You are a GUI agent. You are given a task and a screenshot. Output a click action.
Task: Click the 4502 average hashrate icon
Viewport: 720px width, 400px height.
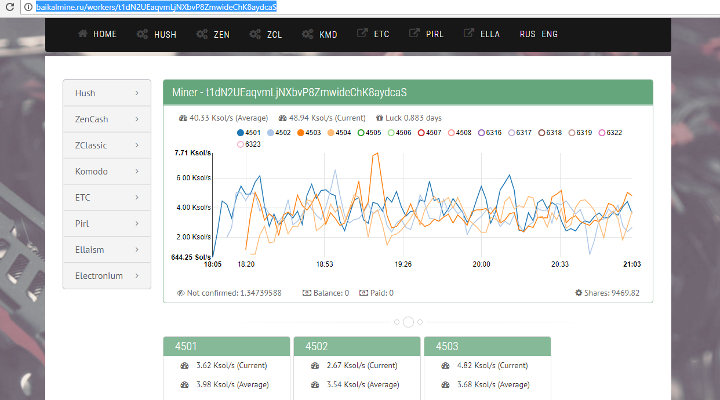tap(315, 385)
